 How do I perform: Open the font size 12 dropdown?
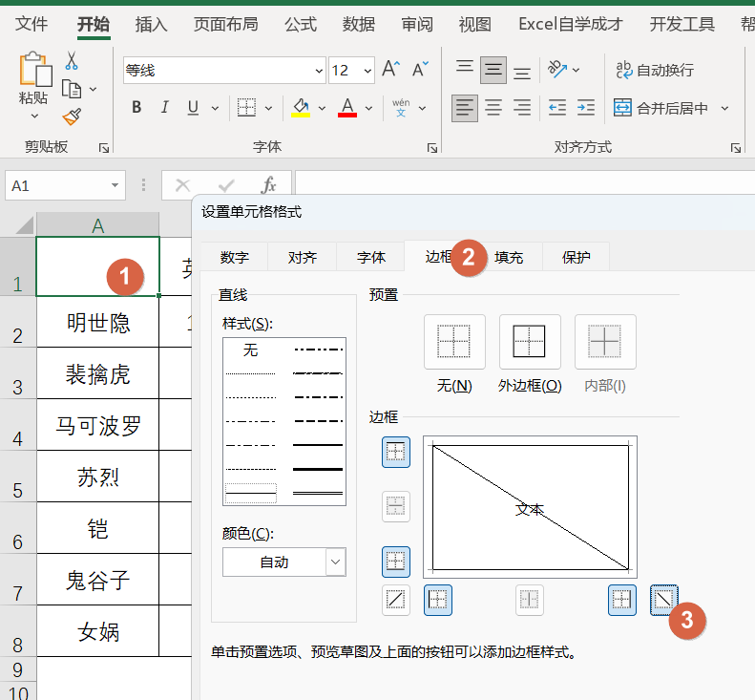[367, 71]
